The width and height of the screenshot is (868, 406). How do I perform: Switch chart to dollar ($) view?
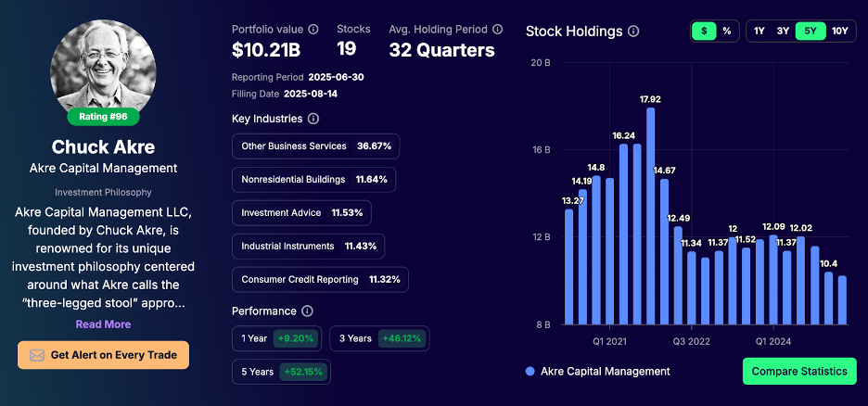704,31
